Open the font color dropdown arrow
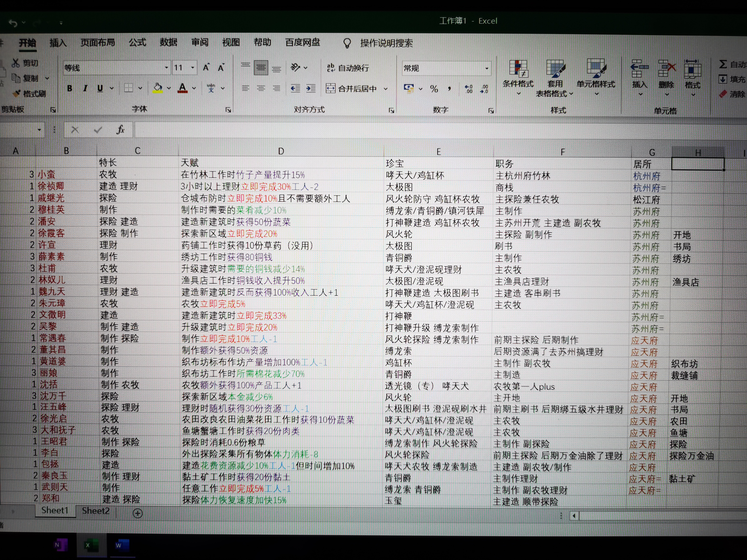 194,88
